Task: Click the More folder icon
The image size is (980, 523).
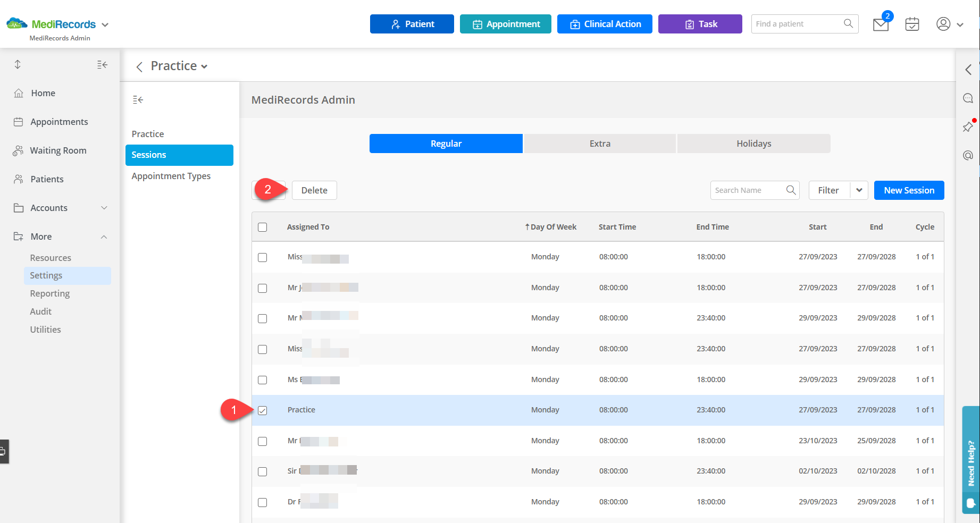Action: coord(19,237)
